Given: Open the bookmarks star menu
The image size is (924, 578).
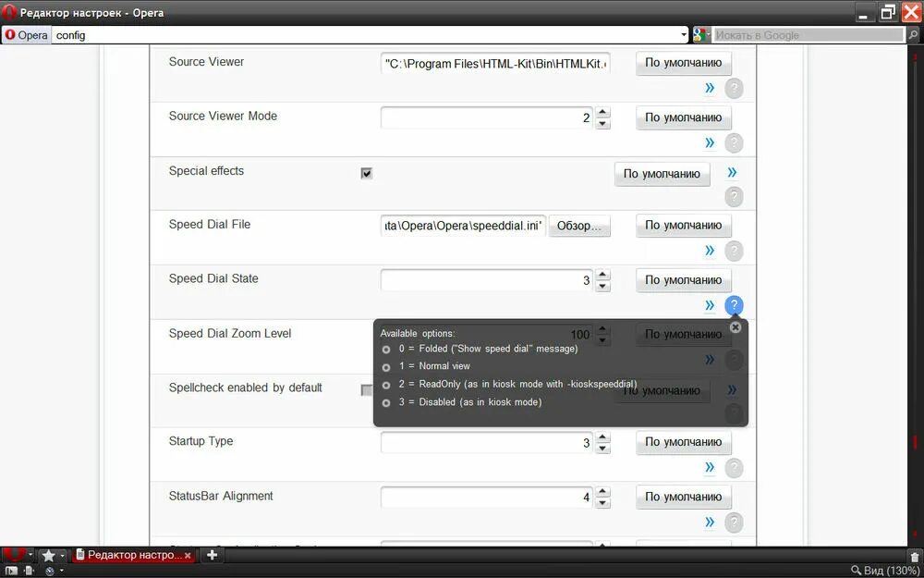Looking at the screenshot, I should click(x=48, y=556).
